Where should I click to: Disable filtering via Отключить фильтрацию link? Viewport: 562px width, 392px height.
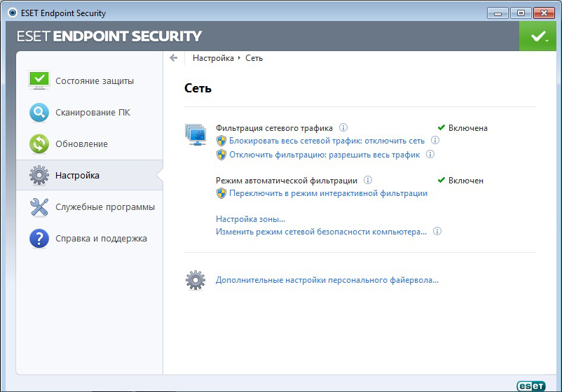pos(324,155)
